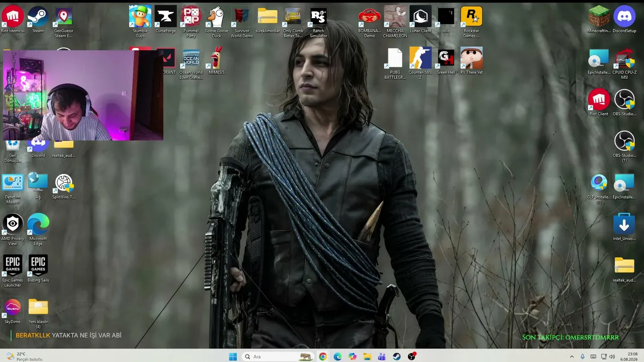This screenshot has height=362, width=644.
Task: Open CPUID CPU-Z MSI shortcut
Action: coord(624,64)
